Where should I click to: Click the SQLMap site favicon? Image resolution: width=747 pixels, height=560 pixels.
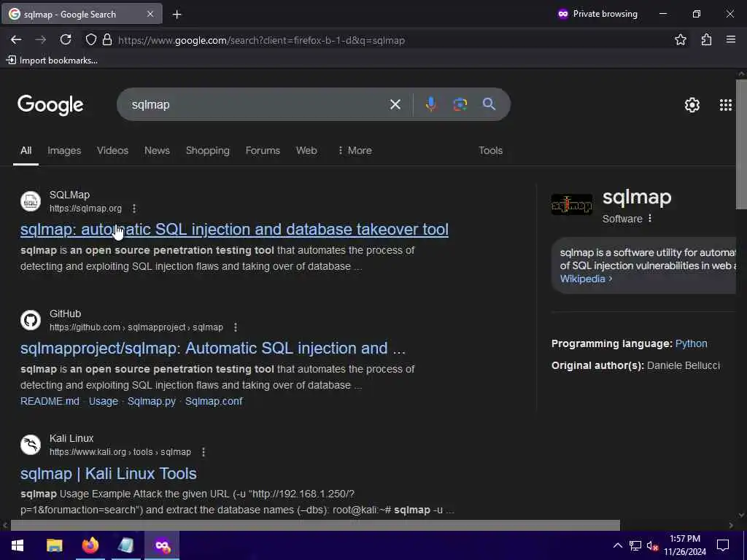pyautogui.click(x=31, y=201)
